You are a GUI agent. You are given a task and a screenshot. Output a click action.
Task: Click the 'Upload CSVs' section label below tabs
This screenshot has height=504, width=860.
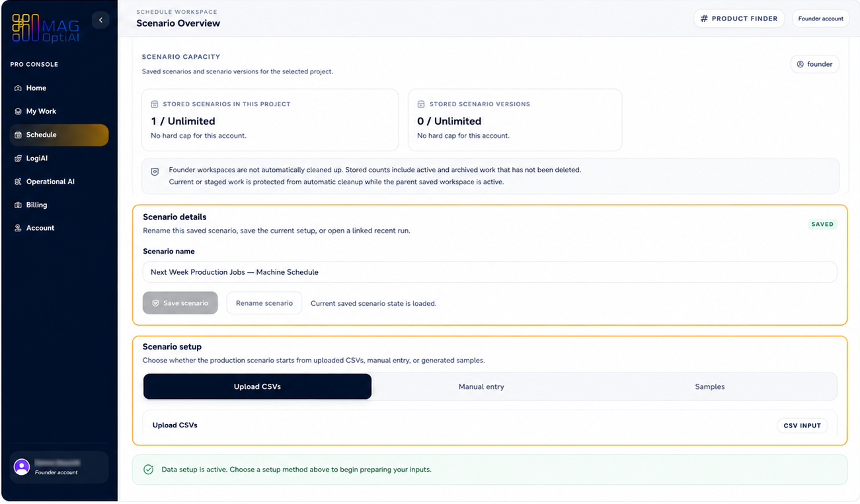coord(175,425)
